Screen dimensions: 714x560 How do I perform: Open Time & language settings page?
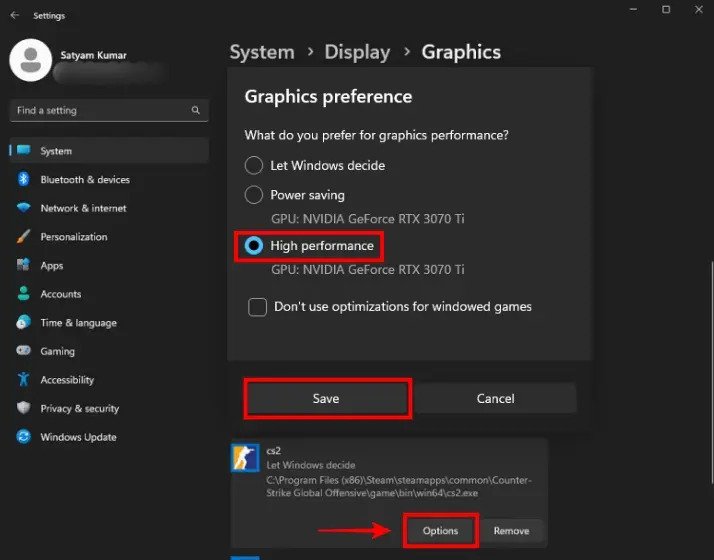(x=78, y=323)
